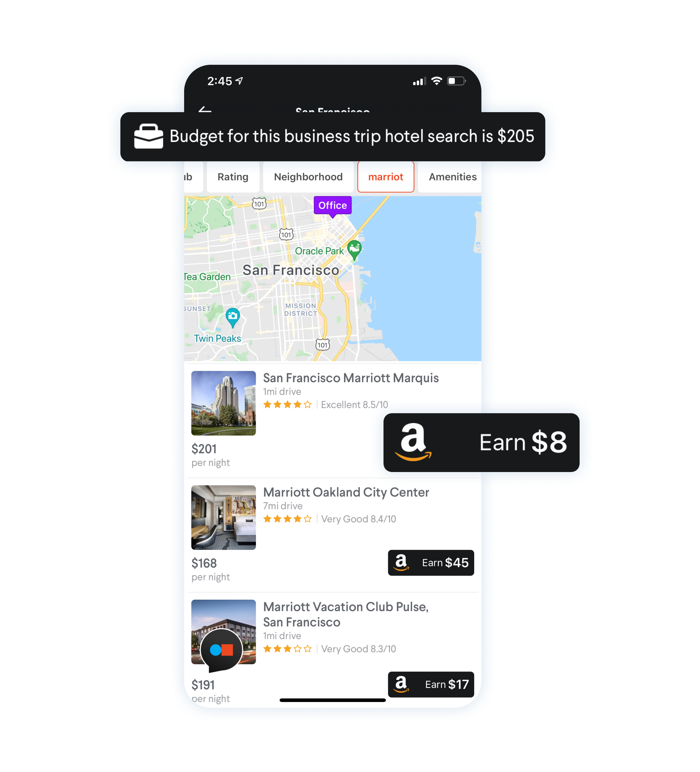This screenshot has width=700, height=772.
Task: Expand the Neighborhood filter options
Action: click(307, 177)
